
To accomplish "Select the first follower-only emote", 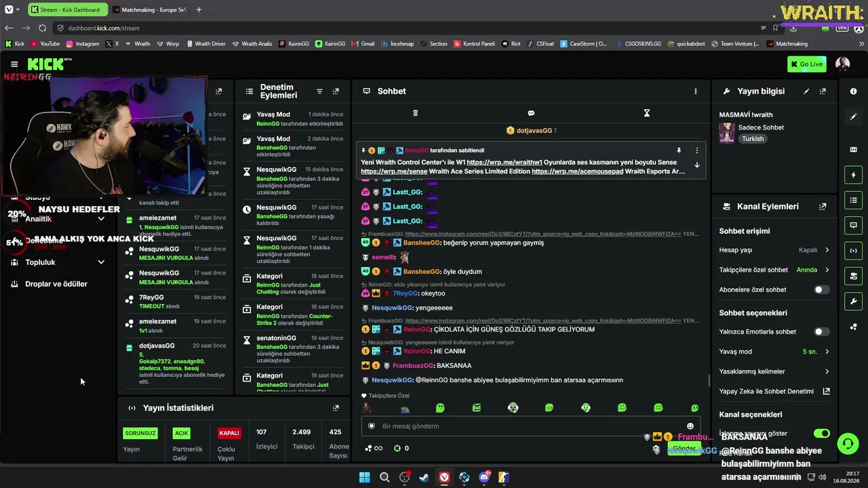I will click(367, 408).
